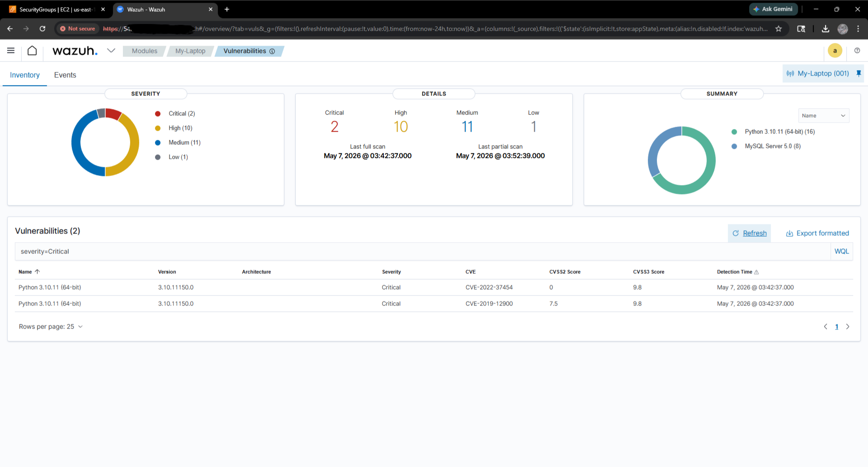Switch to the Inventory tab
This screenshot has height=467, width=868.
tap(25, 75)
